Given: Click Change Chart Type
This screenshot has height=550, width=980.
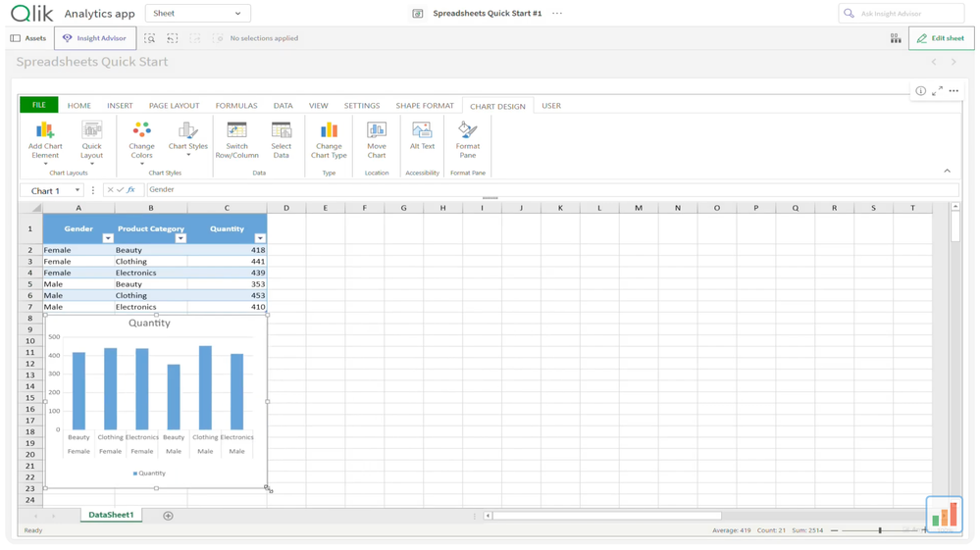Looking at the screenshot, I should point(329,140).
